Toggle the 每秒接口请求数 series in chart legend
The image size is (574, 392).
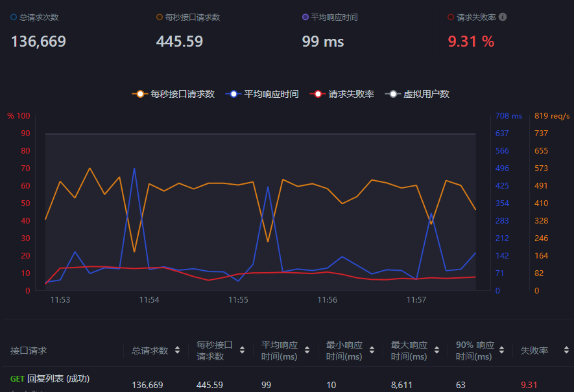pos(174,94)
